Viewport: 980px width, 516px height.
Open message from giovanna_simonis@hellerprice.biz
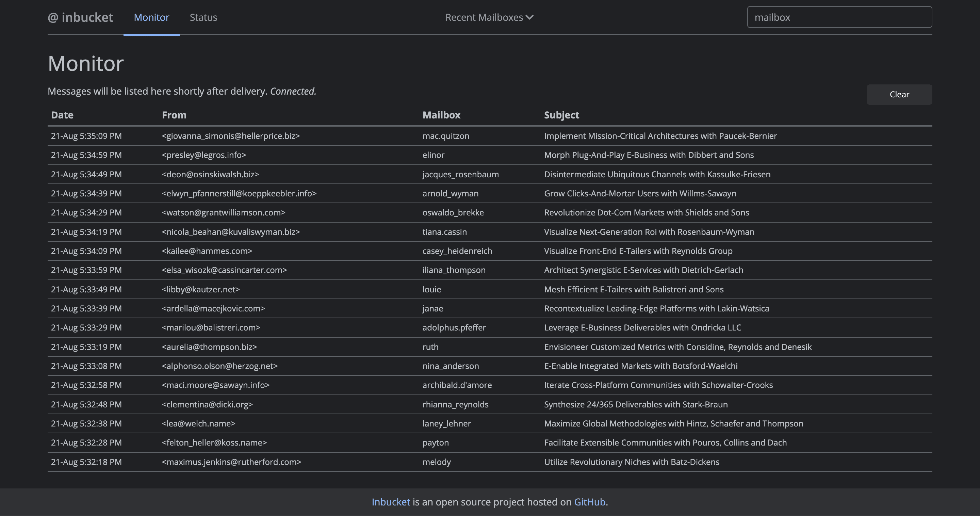[x=231, y=136]
